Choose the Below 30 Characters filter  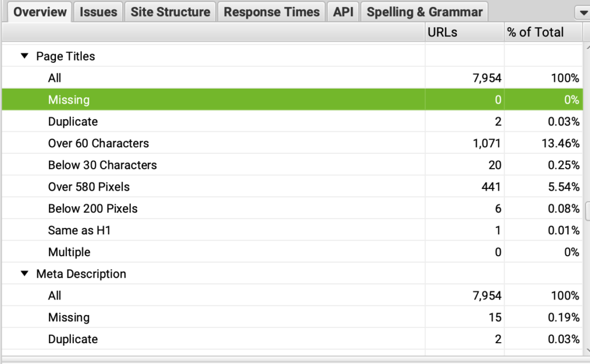pos(103,165)
